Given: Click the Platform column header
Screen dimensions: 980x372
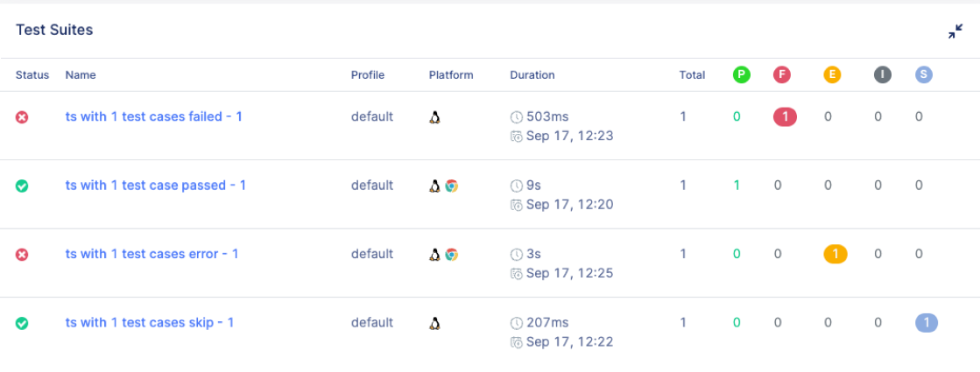Looking at the screenshot, I should (451, 75).
